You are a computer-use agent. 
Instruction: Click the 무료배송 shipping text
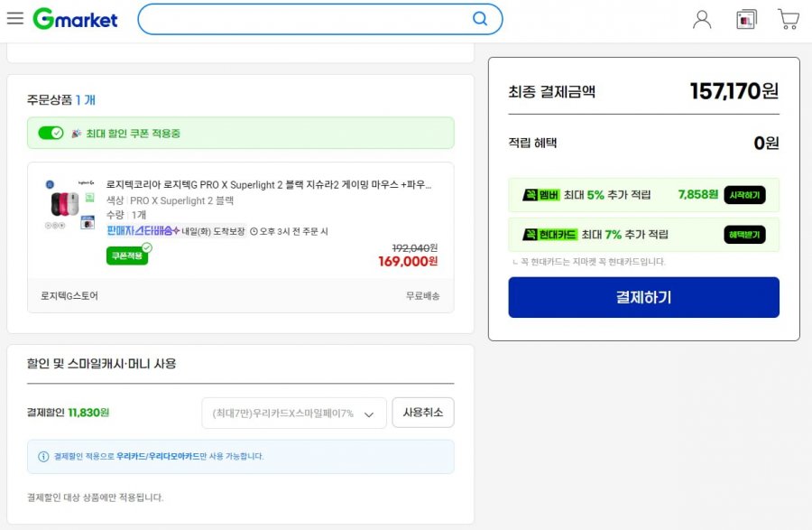pyautogui.click(x=423, y=296)
